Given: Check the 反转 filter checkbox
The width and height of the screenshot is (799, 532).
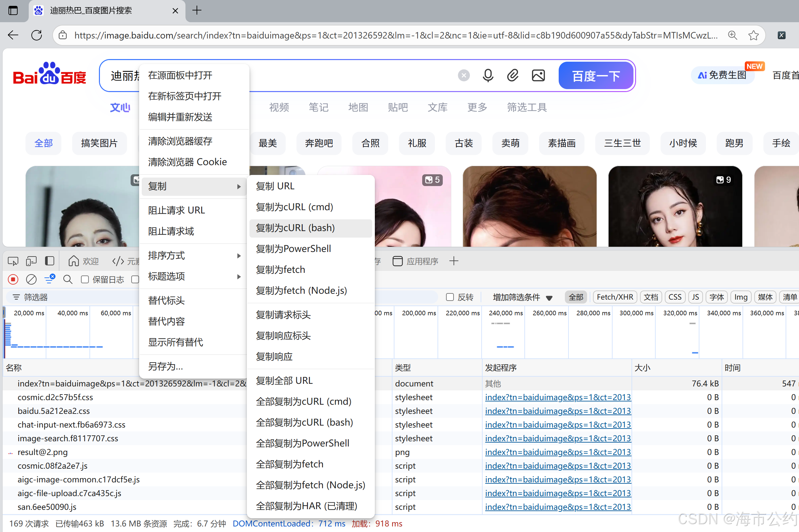Looking at the screenshot, I should [x=450, y=297].
